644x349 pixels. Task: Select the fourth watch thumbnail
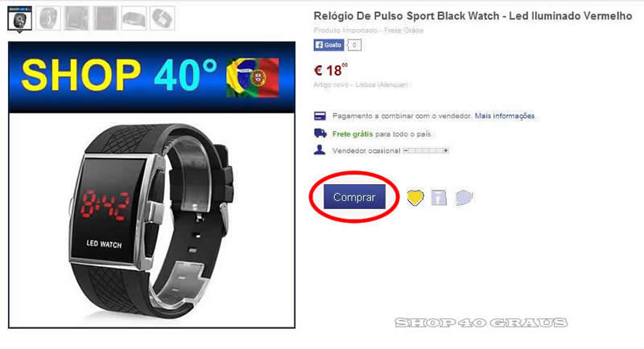105,18
